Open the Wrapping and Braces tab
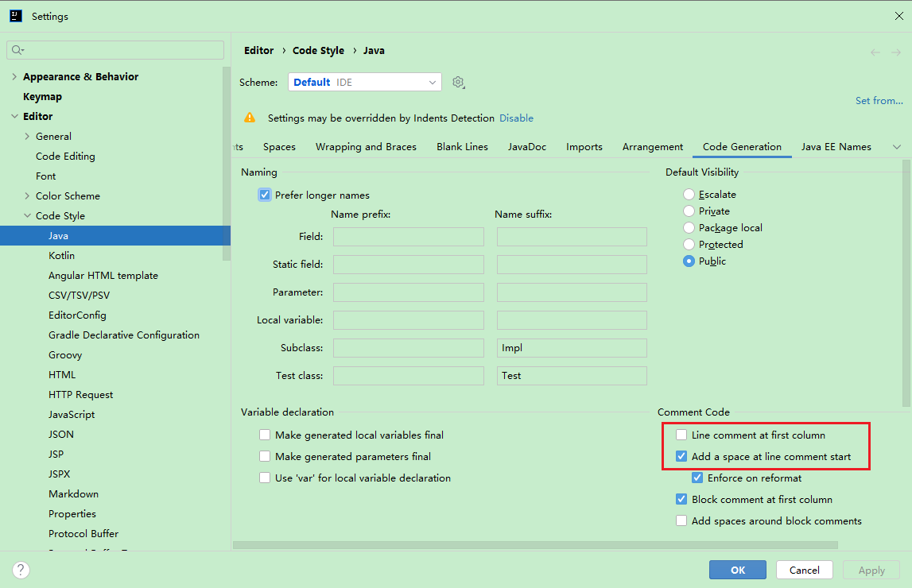 (366, 147)
